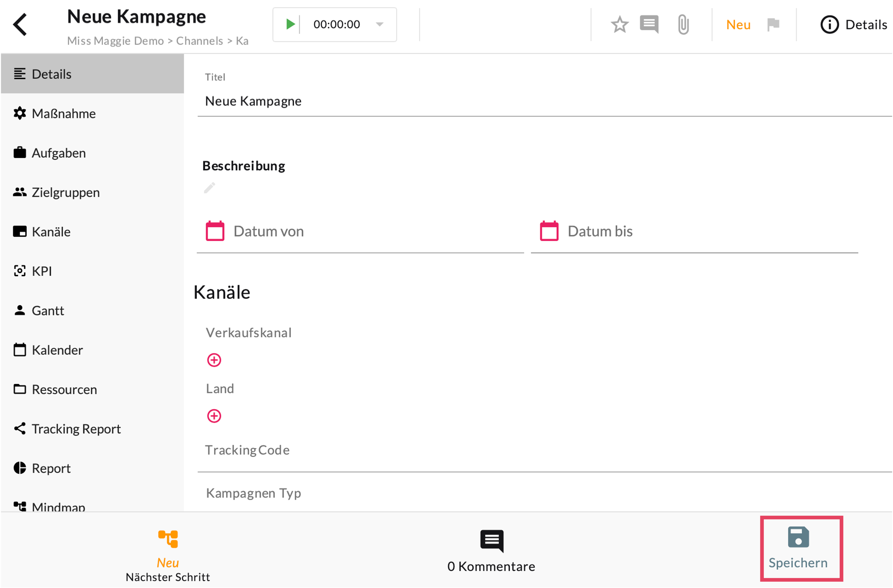This screenshot has width=893, height=588.
Task: Start the timer with the green play button
Action: (290, 24)
